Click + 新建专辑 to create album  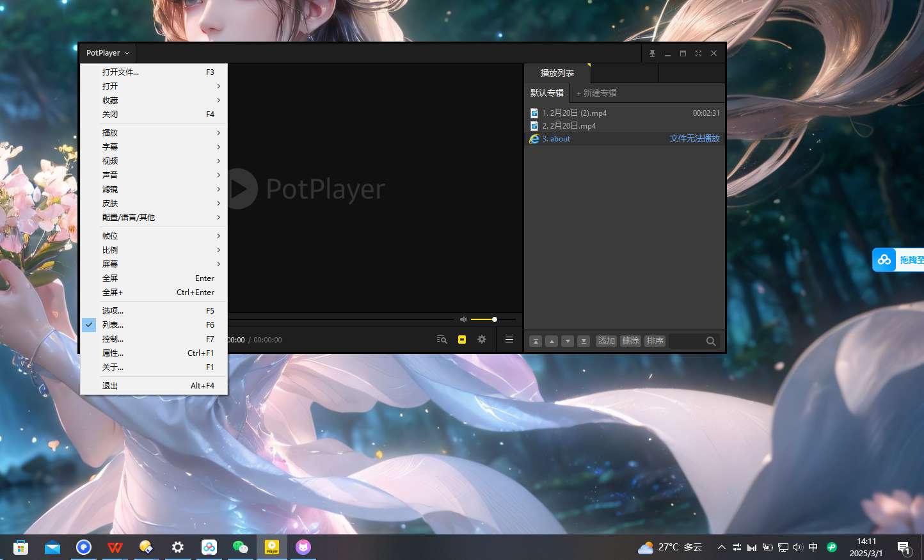tap(596, 93)
